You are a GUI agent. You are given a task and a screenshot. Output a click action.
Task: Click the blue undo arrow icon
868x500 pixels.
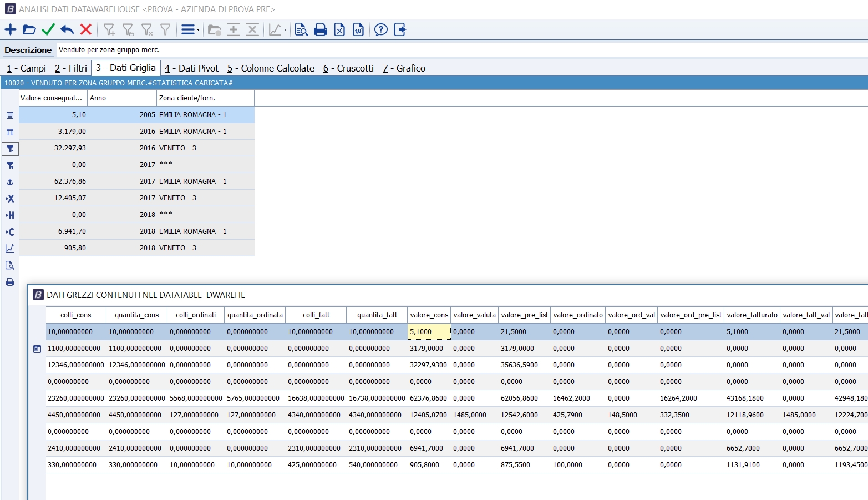[x=67, y=30]
